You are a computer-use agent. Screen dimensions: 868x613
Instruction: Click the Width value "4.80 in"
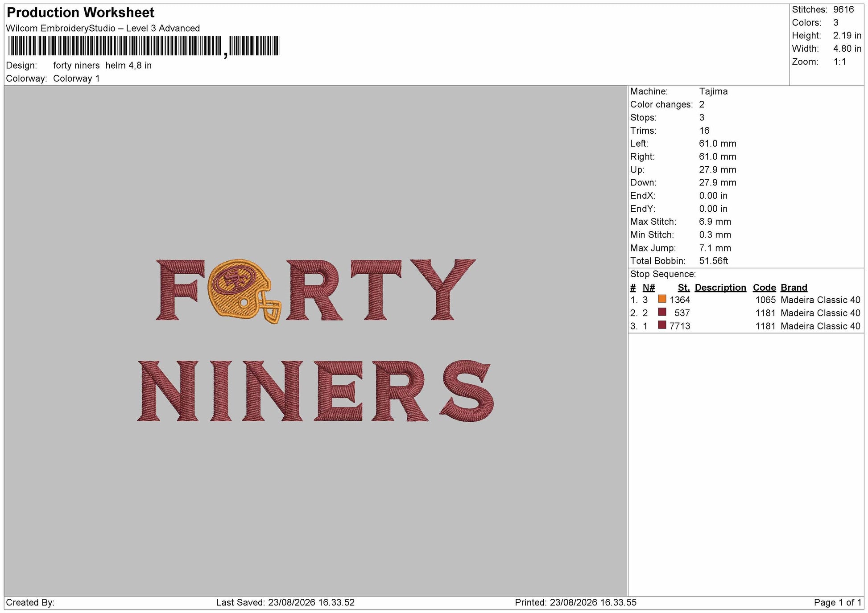coord(847,49)
